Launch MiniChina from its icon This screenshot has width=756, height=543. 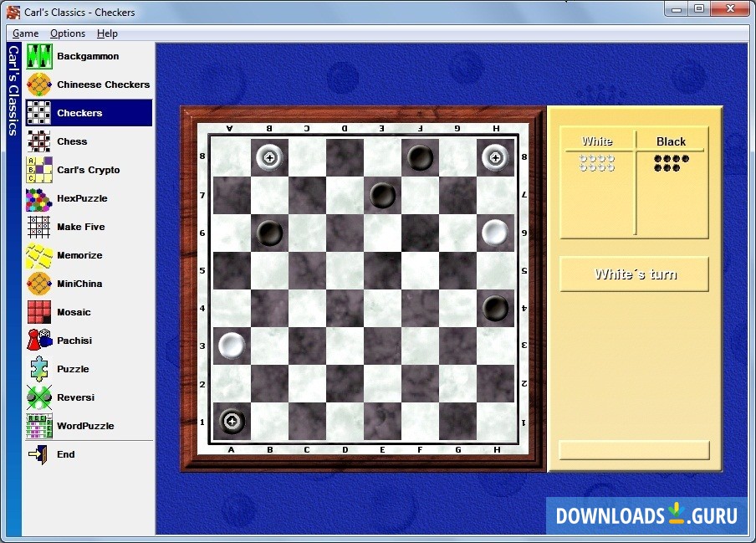point(39,284)
